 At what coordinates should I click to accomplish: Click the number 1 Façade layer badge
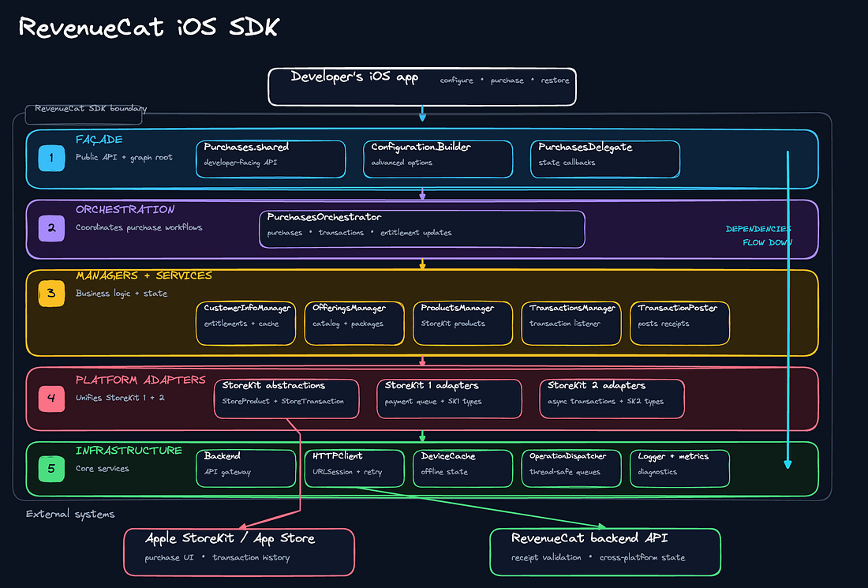(x=51, y=158)
